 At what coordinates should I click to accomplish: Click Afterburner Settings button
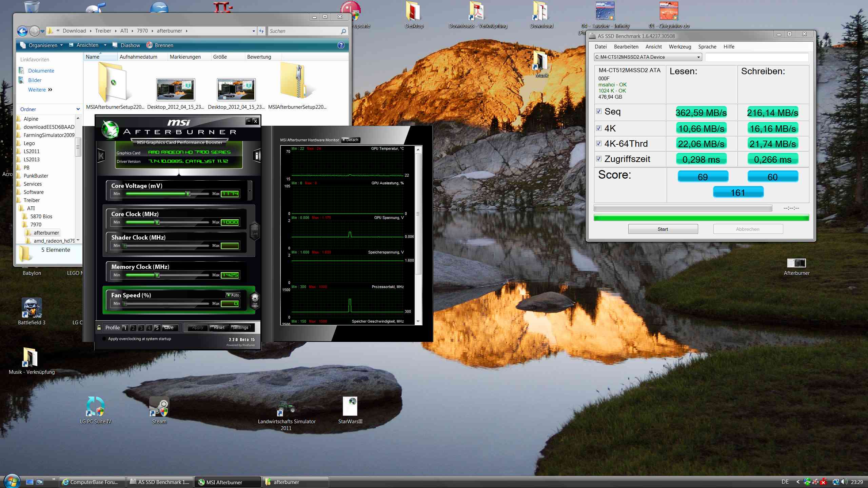pos(240,328)
